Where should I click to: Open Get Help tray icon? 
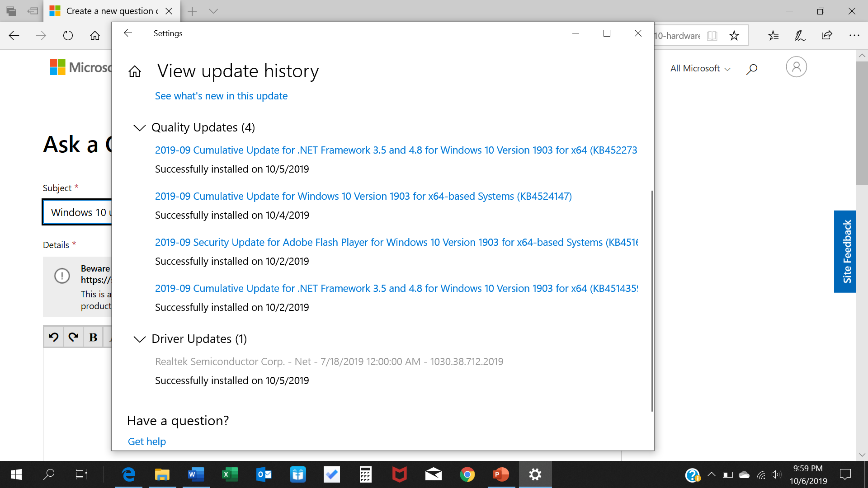click(693, 475)
